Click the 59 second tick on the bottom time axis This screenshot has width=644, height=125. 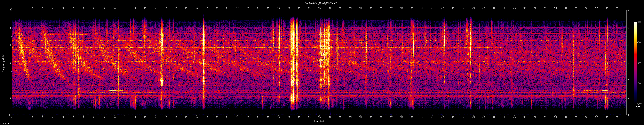[617, 117]
